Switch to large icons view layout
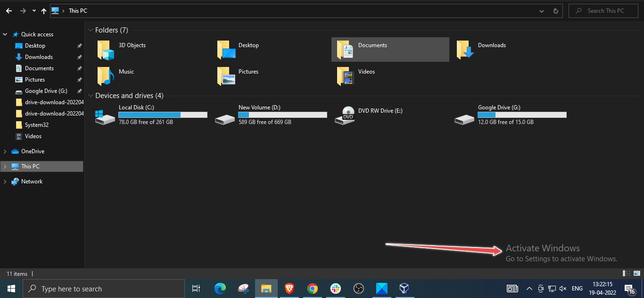Viewport: 644px width, 298px height. tap(637, 273)
